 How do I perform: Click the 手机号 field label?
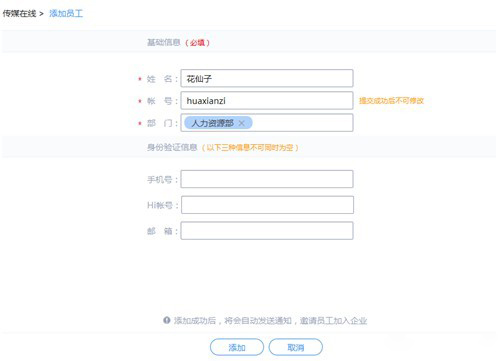pyautogui.click(x=160, y=180)
